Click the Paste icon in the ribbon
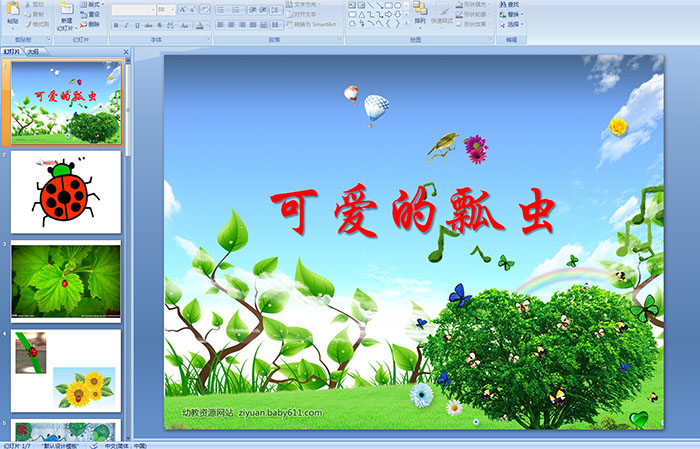Screen dimensions: 700x449 (12, 12)
